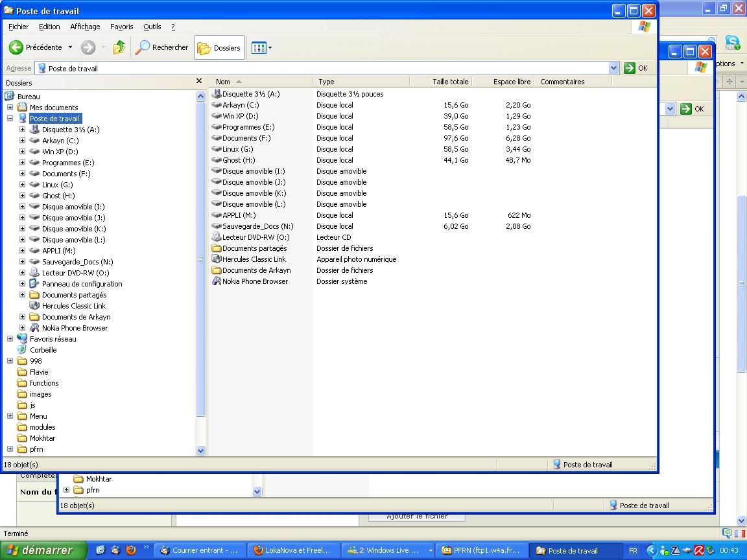Select the Lecteur DVD-RW (O:) drive icon
The height and width of the screenshot is (560, 747).
point(217,237)
